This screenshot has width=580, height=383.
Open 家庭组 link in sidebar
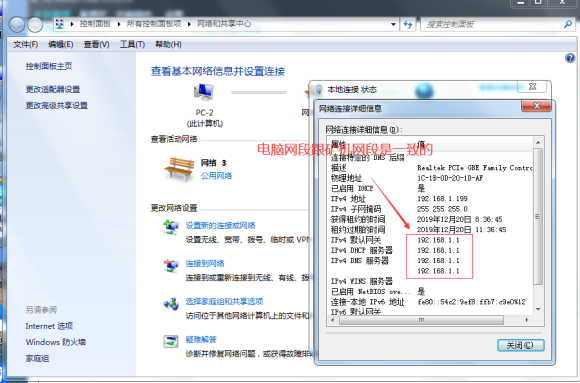(37, 358)
